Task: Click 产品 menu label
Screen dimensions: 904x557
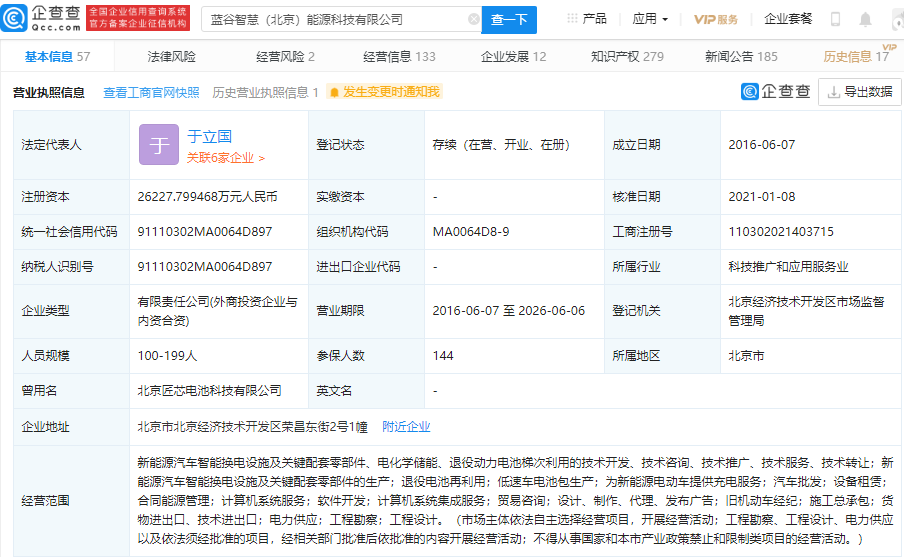Action: [594, 19]
